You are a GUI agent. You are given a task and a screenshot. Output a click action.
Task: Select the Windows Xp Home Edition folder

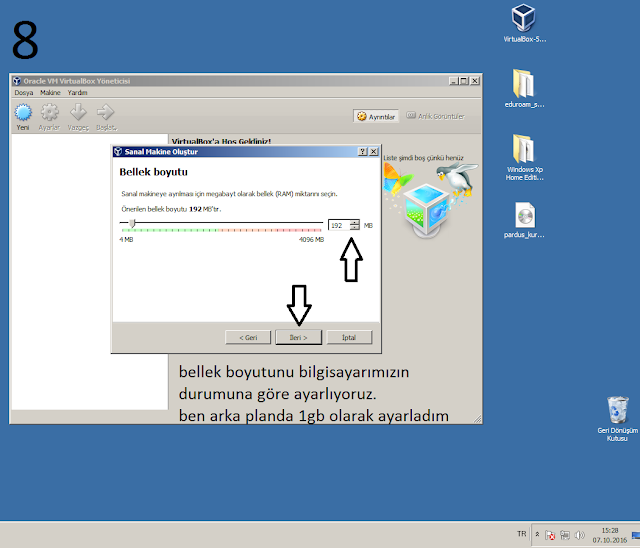tap(524, 157)
